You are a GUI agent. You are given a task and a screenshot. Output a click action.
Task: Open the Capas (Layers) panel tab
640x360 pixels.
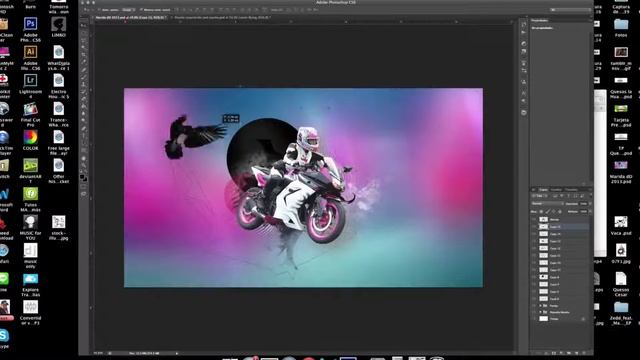[543, 190]
